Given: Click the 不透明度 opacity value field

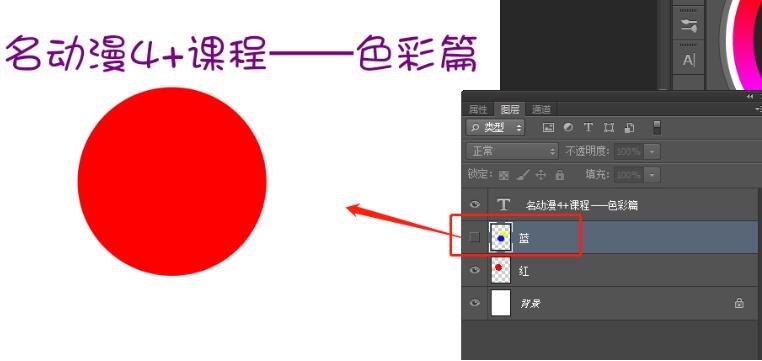Looking at the screenshot, I should click(629, 152).
